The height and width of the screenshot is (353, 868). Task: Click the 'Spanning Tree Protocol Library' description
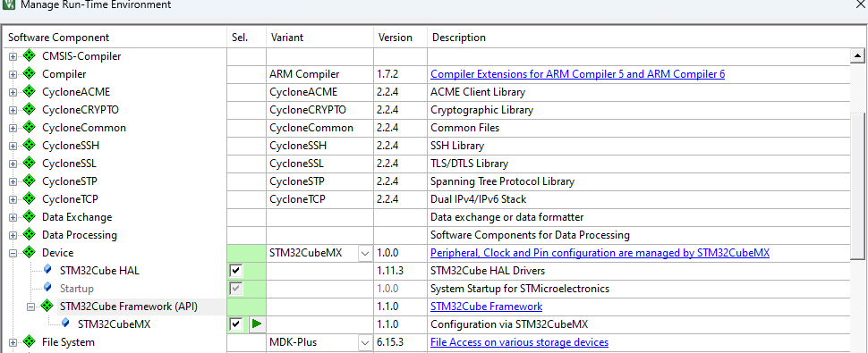click(503, 181)
